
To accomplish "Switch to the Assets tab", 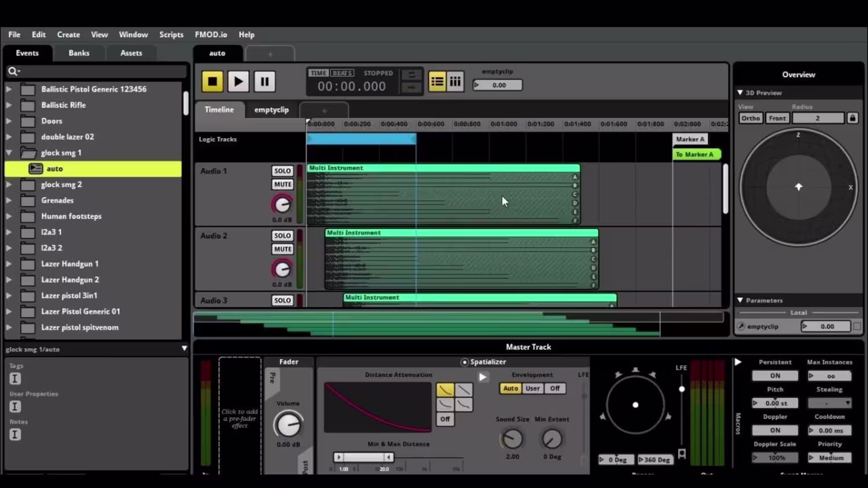I will tap(131, 53).
